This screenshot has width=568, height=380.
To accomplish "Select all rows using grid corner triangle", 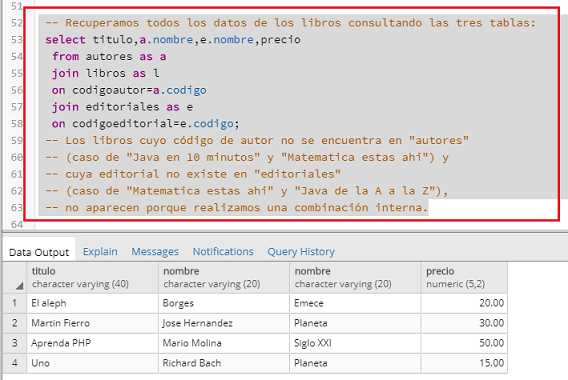I will pos(19,286).
